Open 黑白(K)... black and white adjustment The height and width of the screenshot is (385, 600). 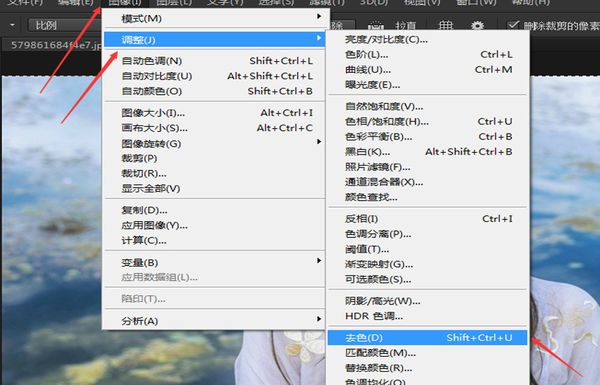[x=428, y=152]
